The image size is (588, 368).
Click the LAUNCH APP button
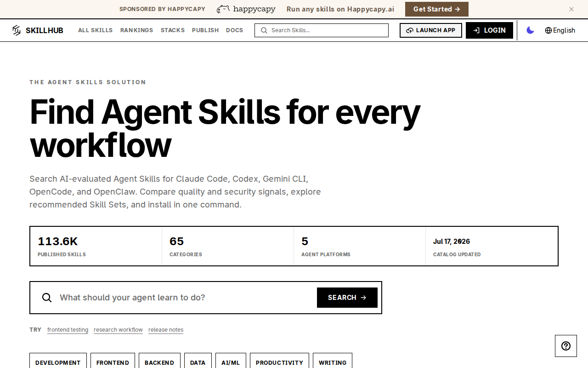pos(431,30)
